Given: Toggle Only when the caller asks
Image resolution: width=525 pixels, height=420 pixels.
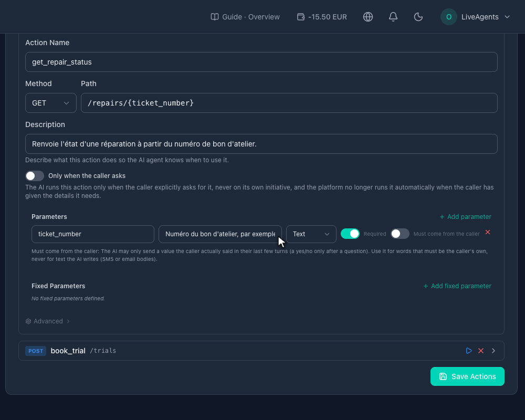Looking at the screenshot, I should click(x=35, y=176).
